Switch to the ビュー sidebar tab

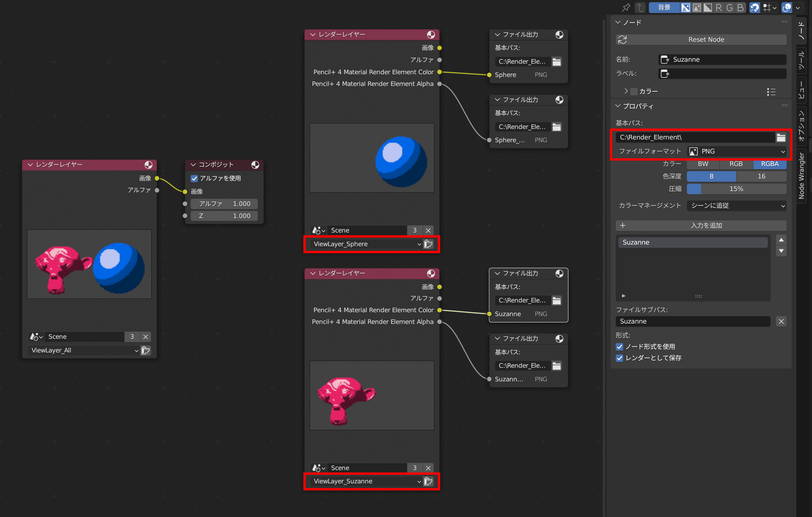(x=801, y=90)
